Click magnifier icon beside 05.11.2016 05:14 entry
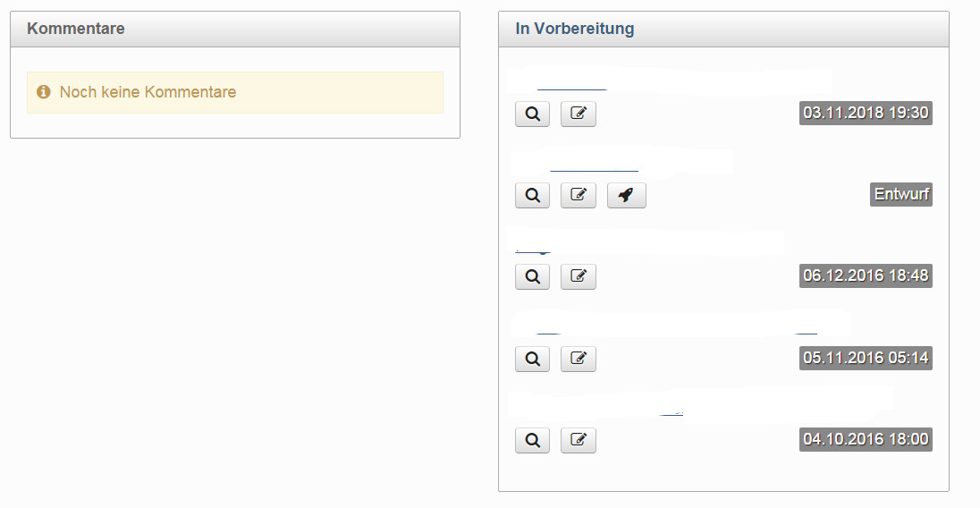Viewport: 980px width, 508px height. 532,360
